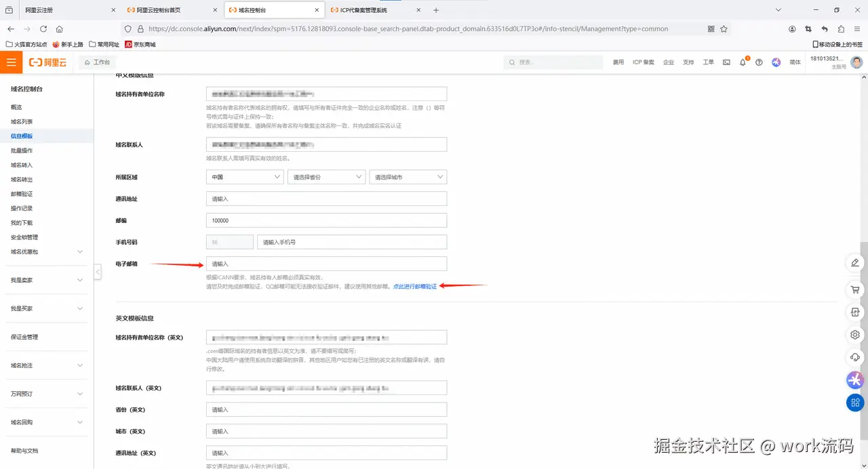Launch the AI assistant star icon
Image resolution: width=868 pixels, height=469 pixels.
(854, 380)
